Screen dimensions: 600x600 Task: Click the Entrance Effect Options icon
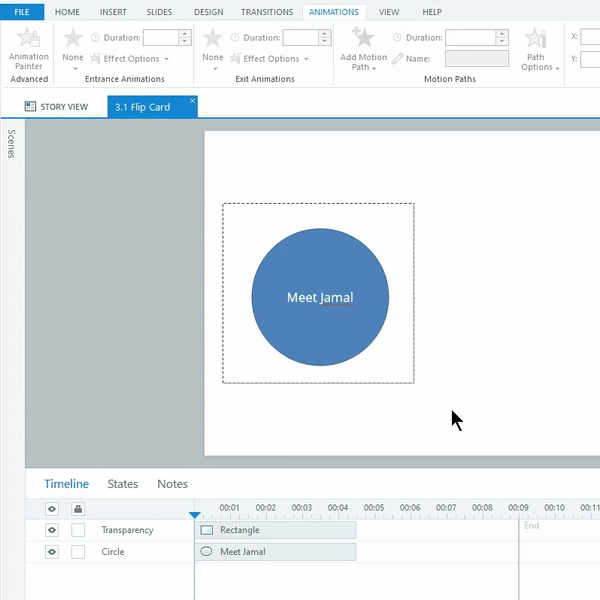click(x=95, y=59)
